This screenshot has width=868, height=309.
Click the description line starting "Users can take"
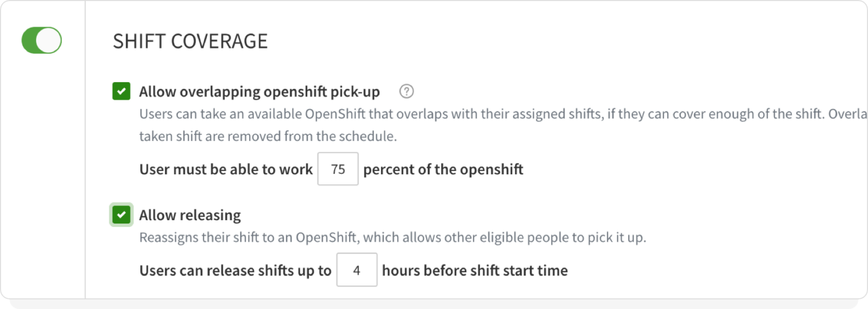click(x=497, y=114)
